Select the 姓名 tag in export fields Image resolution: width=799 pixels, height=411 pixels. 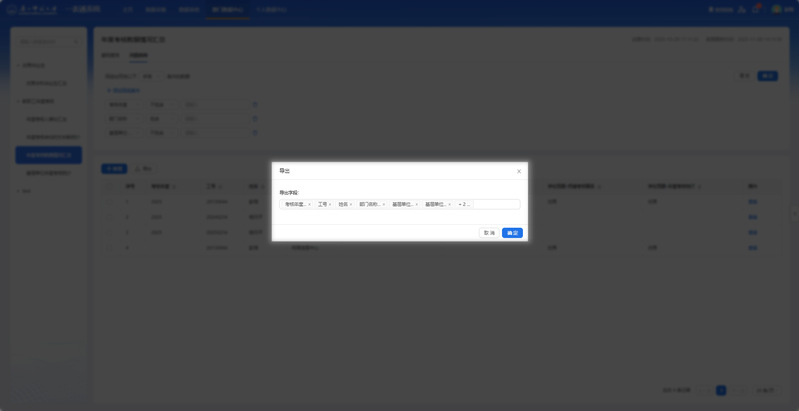click(x=343, y=204)
